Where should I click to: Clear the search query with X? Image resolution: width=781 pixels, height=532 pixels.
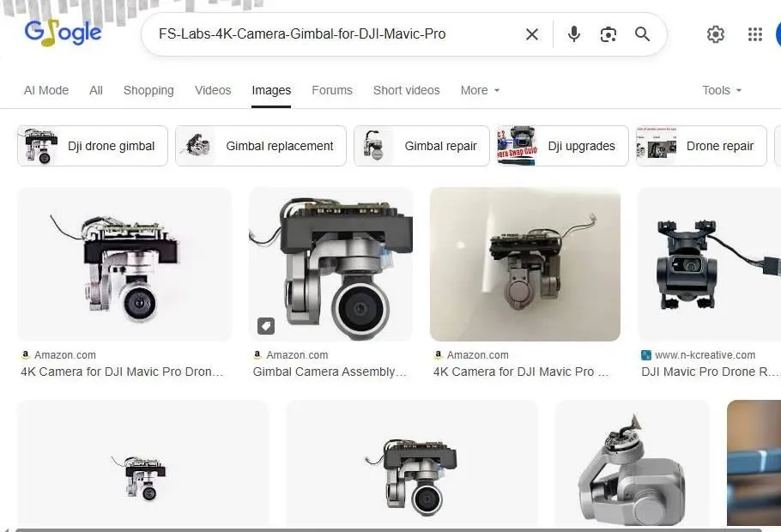coord(532,34)
